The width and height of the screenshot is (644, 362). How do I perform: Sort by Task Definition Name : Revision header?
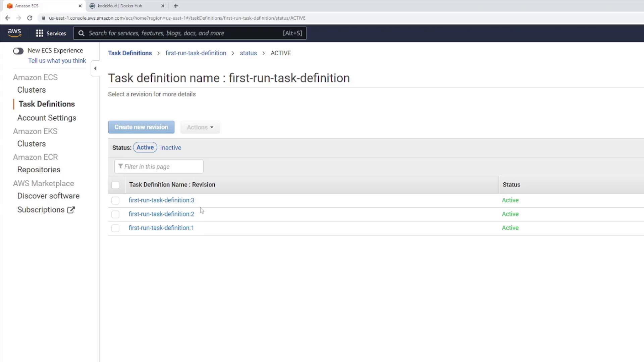(x=172, y=185)
